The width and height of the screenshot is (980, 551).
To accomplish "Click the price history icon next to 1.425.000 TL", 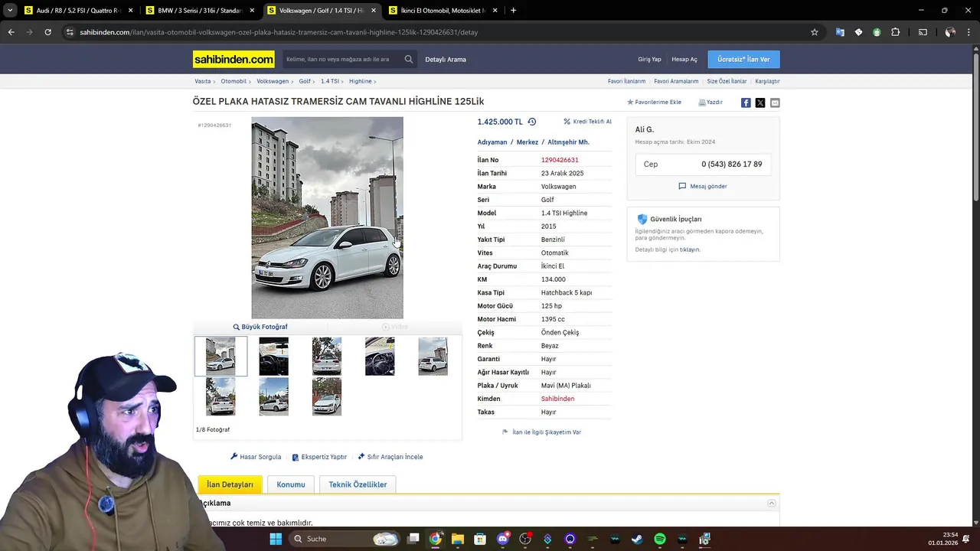I will coord(532,122).
